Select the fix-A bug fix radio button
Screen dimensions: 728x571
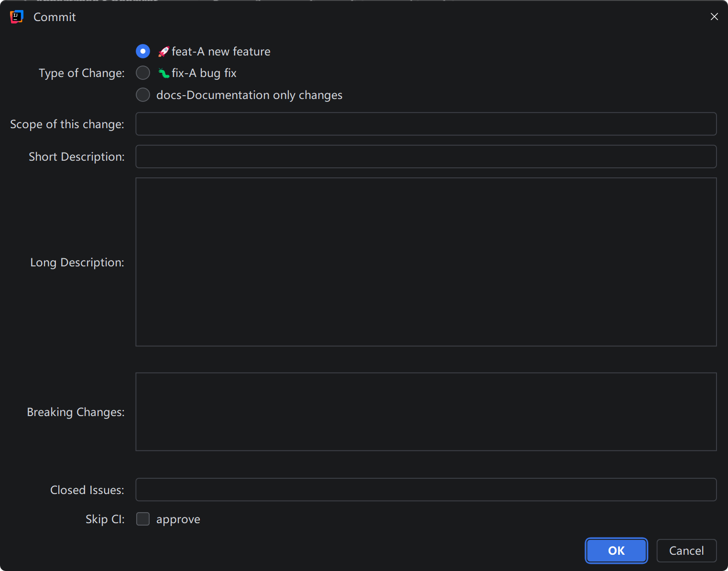142,73
